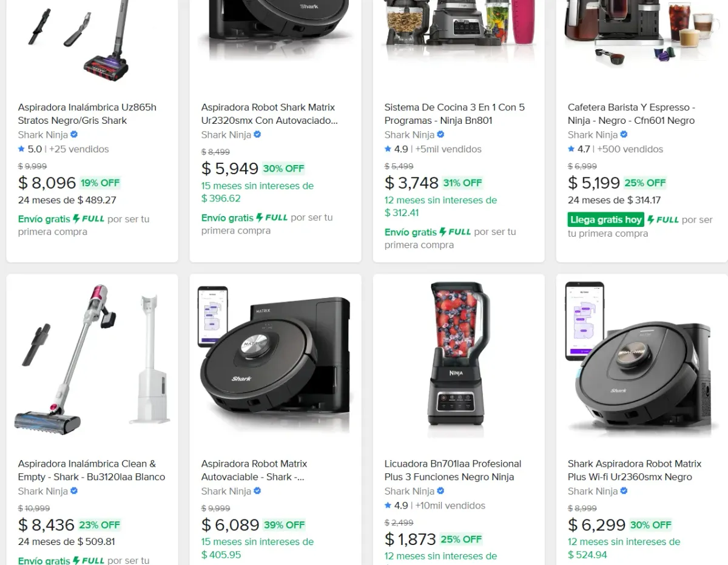Click verified badge on Uz865h Stratos listing
The width and height of the screenshot is (728, 565).
74,135
